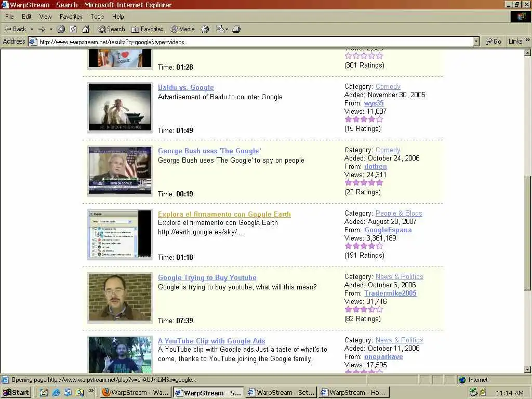Open A YouTube Clip with Google Ads link

(211, 341)
